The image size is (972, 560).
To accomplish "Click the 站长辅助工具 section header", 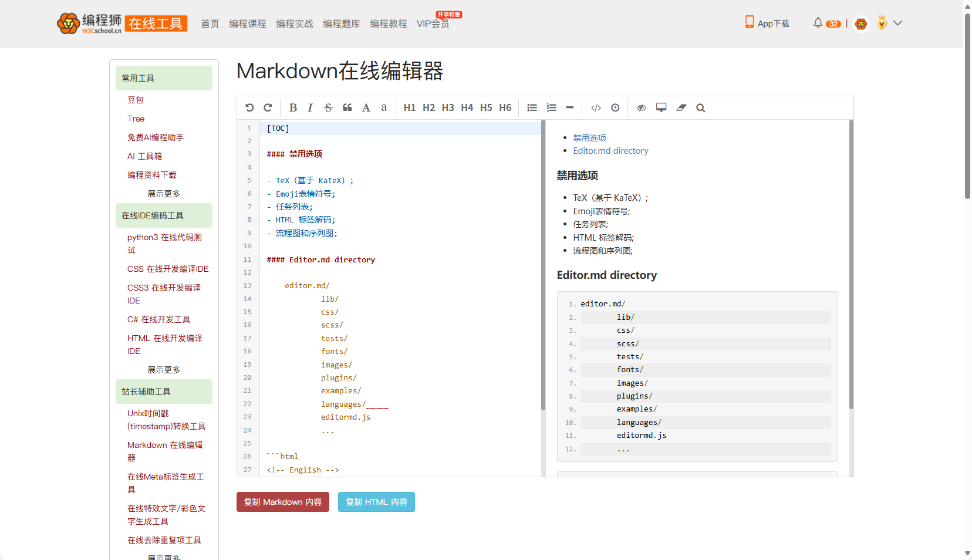I will tap(164, 392).
